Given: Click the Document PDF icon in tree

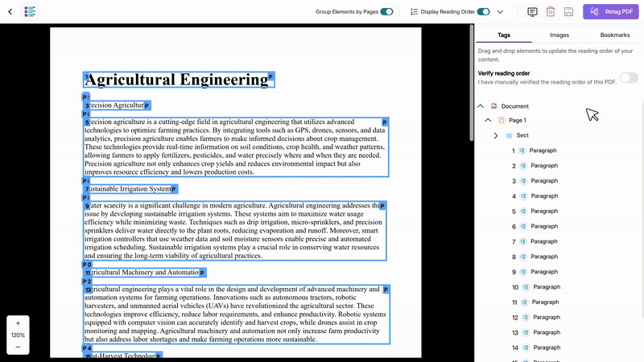Looking at the screenshot, I should [x=494, y=106].
